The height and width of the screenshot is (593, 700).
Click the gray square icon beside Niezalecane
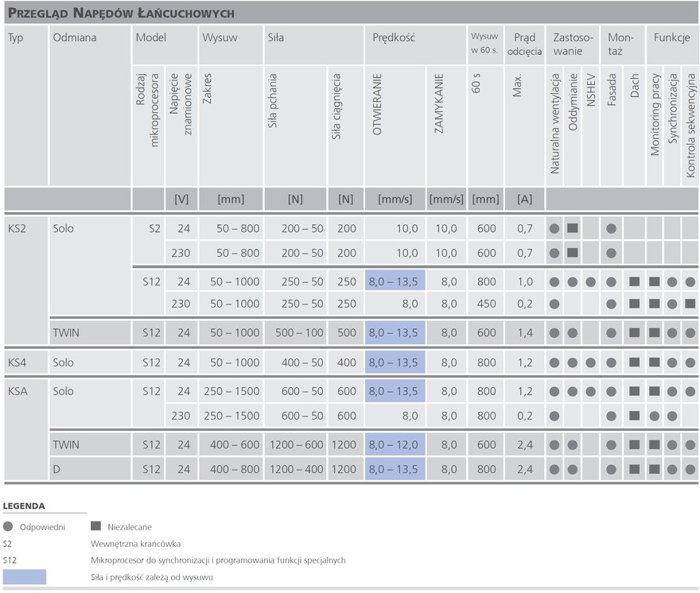click(96, 526)
